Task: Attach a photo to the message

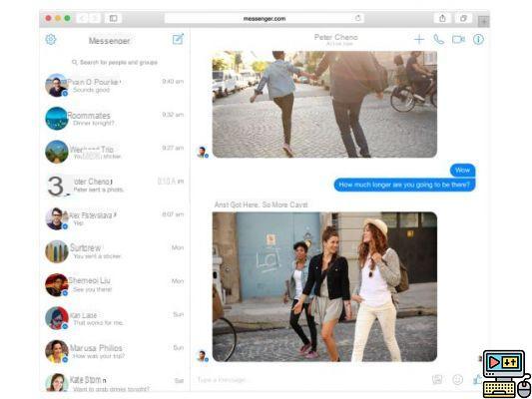Action: pos(437,379)
